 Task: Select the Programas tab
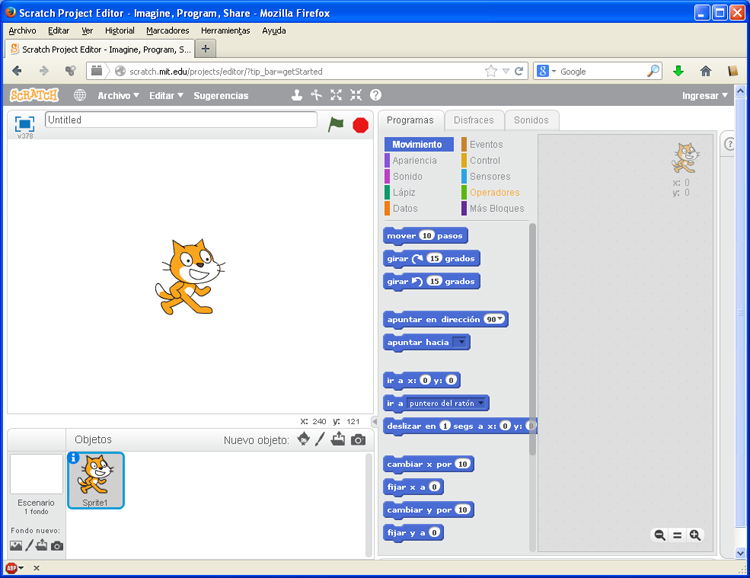tap(410, 120)
